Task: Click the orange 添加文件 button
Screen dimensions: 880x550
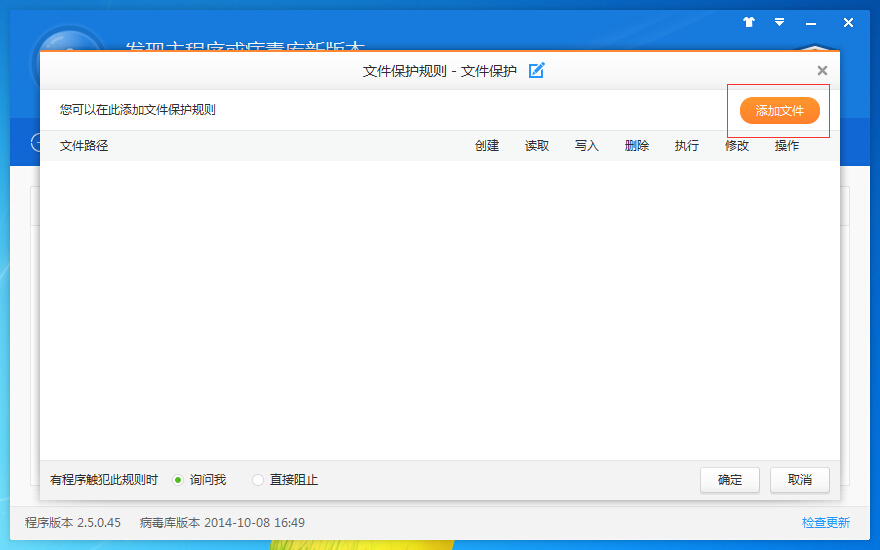Action: [779, 110]
